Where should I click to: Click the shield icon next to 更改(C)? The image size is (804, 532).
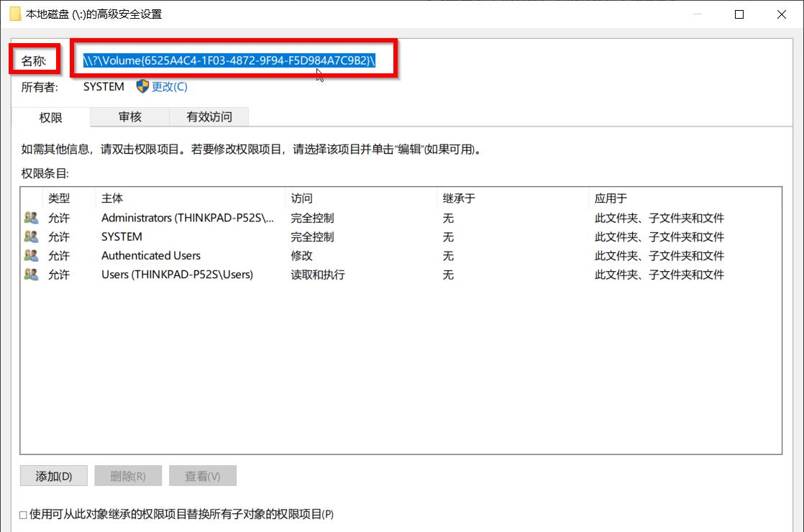pos(142,86)
